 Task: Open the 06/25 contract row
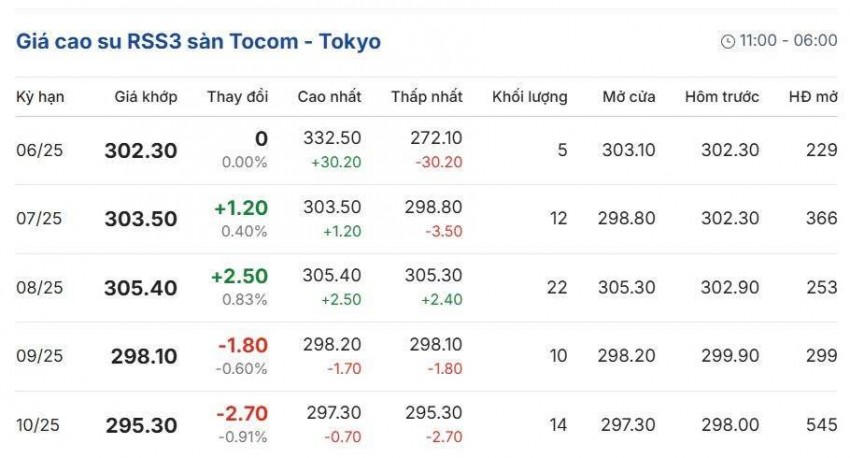[x=40, y=150]
